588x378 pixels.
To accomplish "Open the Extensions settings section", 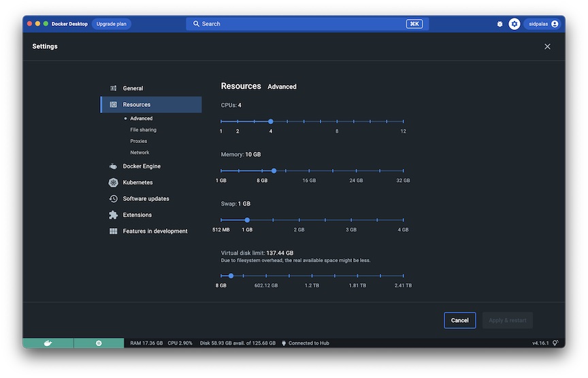I will pyautogui.click(x=137, y=215).
